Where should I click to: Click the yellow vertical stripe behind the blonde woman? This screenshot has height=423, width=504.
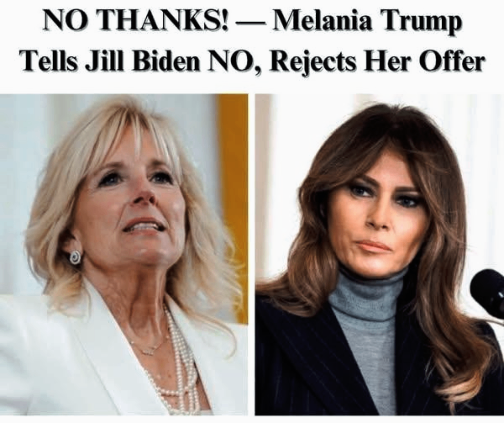233,192
